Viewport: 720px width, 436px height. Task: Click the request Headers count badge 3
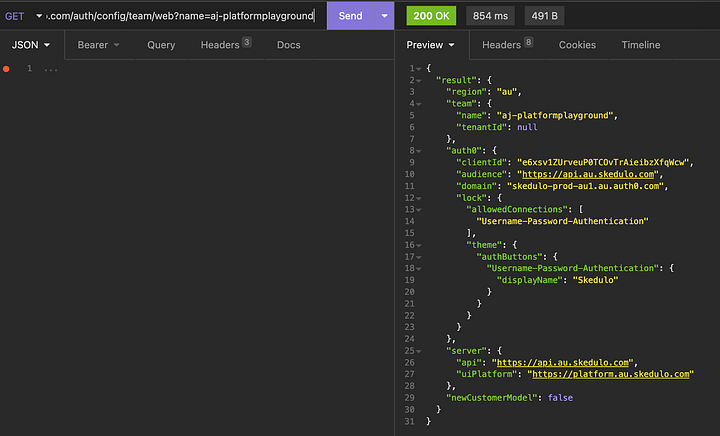247,42
